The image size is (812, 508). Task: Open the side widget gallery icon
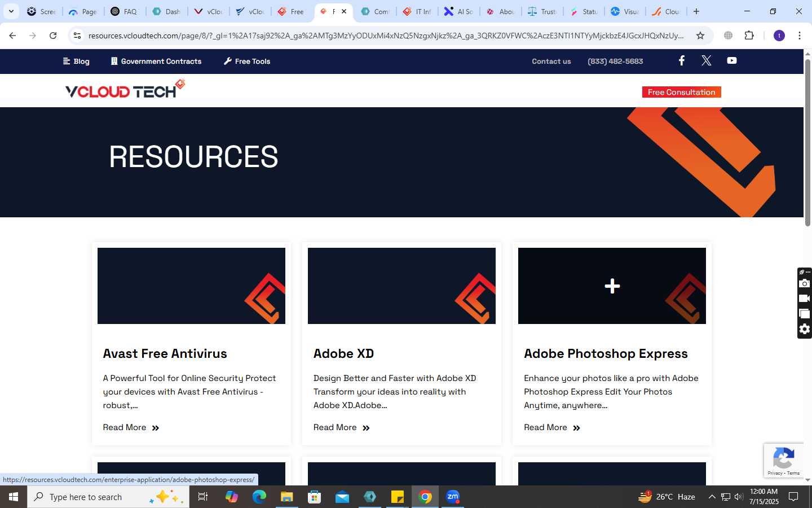point(805,314)
